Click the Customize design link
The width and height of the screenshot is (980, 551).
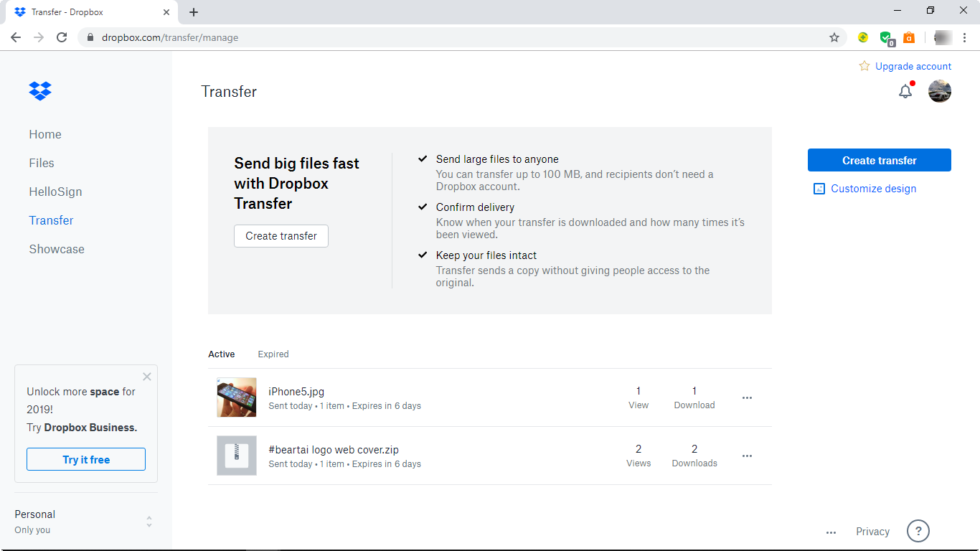point(873,189)
